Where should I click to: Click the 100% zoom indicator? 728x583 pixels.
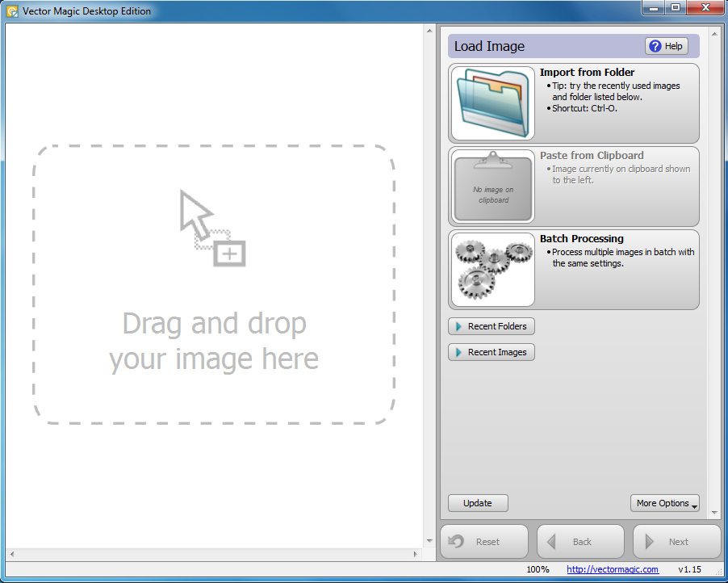tap(538, 569)
